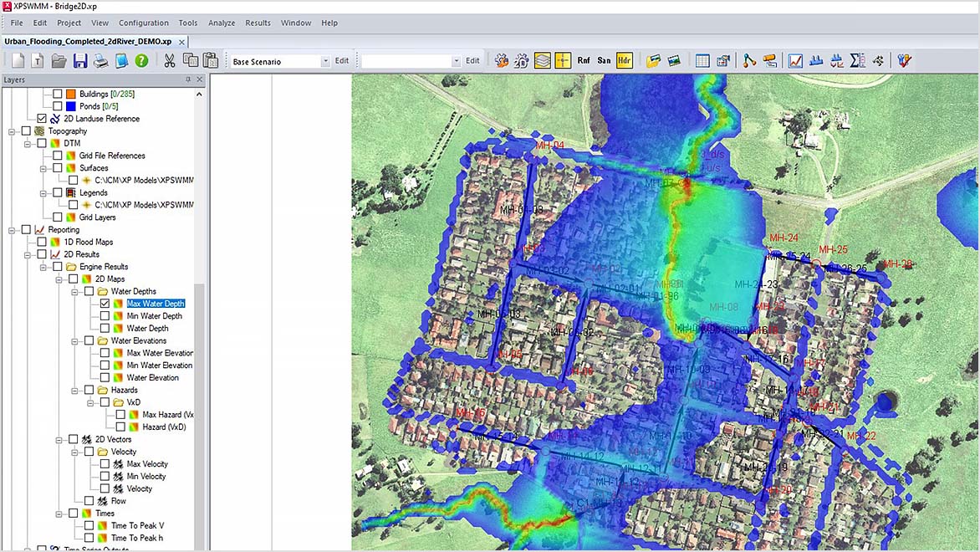Click the solve model gear icon
The width and height of the screenshot is (980, 552).
coord(501,60)
